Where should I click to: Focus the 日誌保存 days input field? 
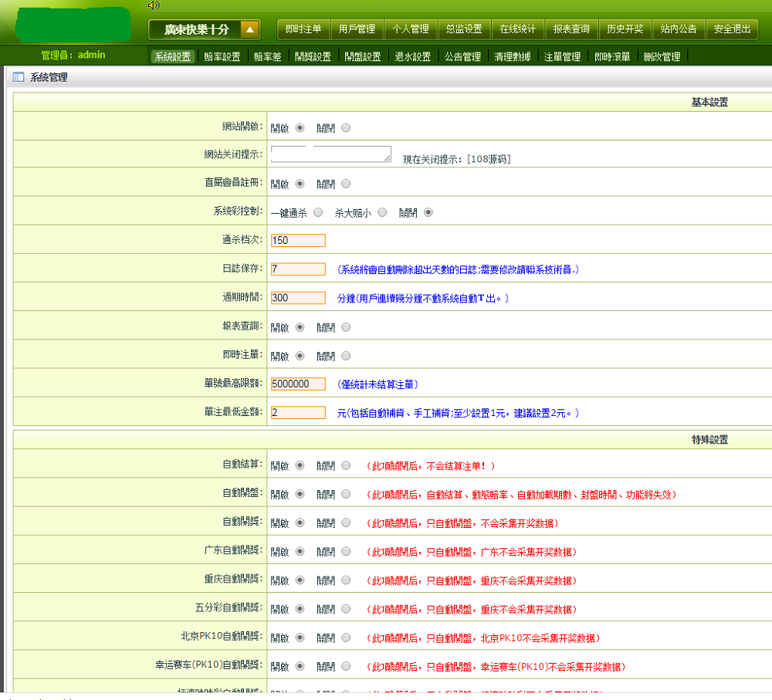[x=298, y=269]
